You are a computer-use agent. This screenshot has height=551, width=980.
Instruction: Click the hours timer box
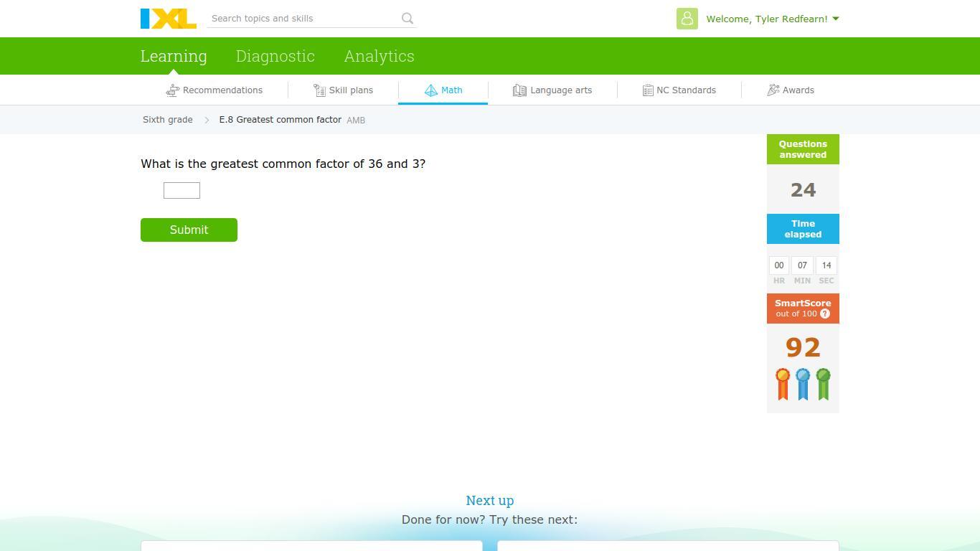tap(779, 265)
